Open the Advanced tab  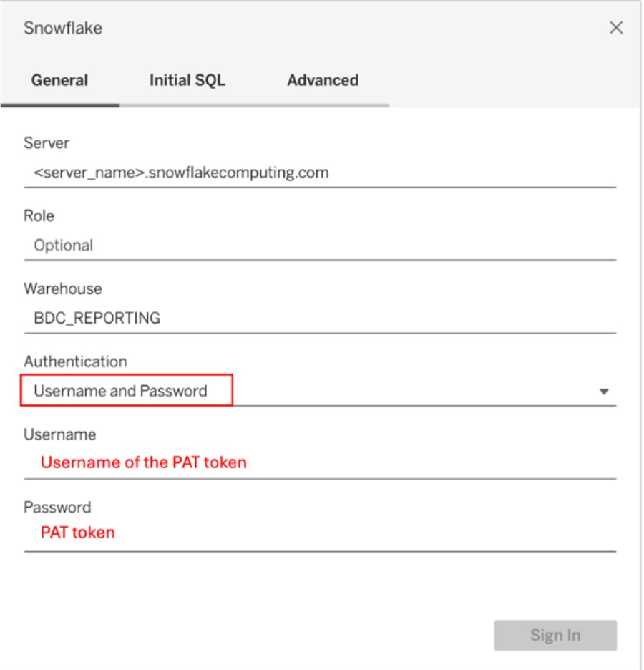coord(322,80)
